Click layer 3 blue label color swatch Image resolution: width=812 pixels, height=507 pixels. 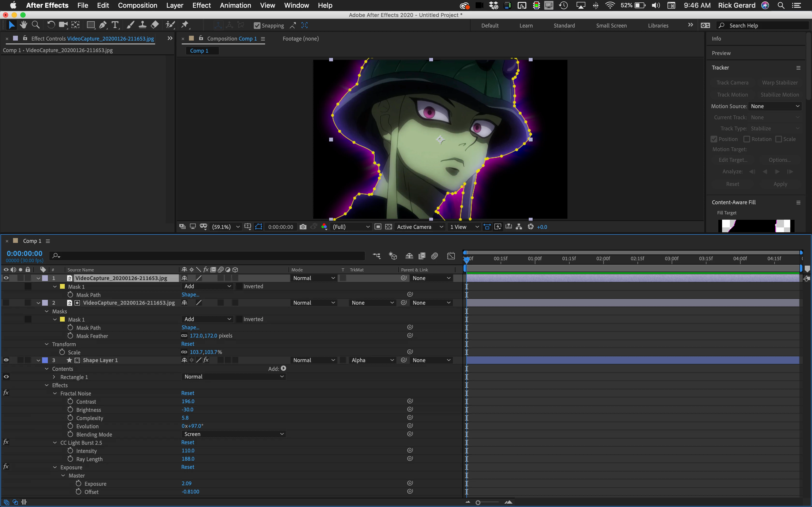click(x=45, y=360)
